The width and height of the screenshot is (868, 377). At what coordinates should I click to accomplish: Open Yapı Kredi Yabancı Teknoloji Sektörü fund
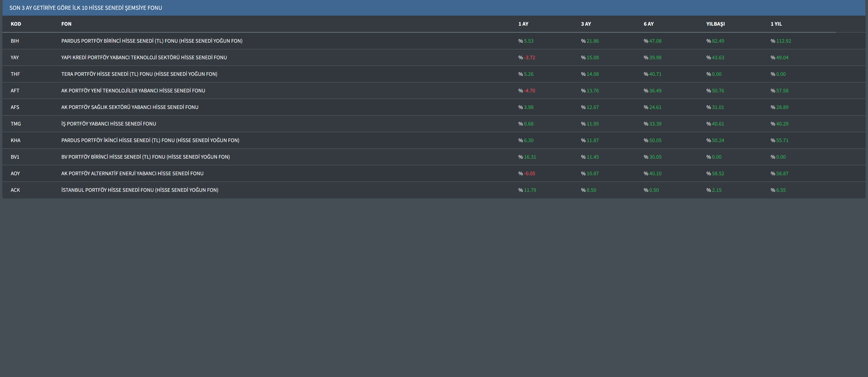144,57
